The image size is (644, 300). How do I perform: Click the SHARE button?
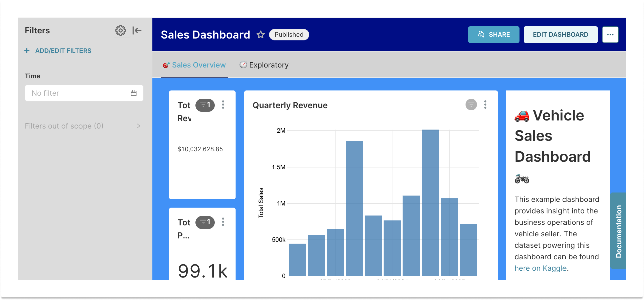click(493, 35)
